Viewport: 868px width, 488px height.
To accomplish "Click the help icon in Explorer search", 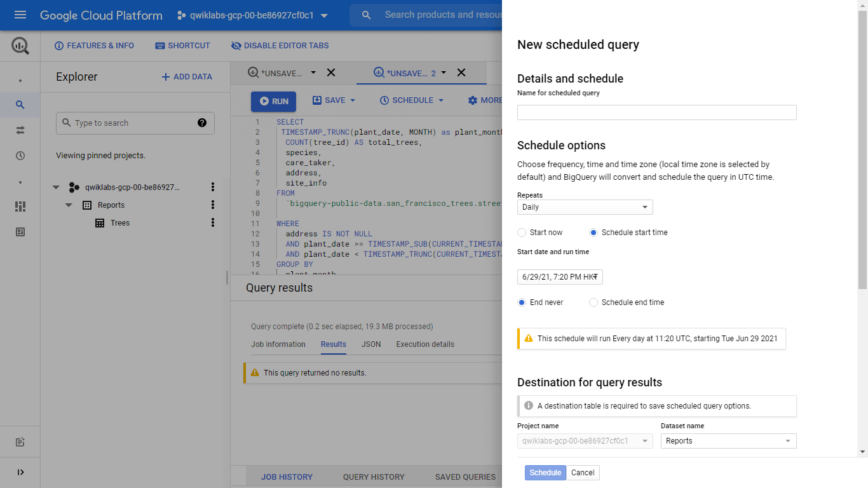I will pos(202,123).
